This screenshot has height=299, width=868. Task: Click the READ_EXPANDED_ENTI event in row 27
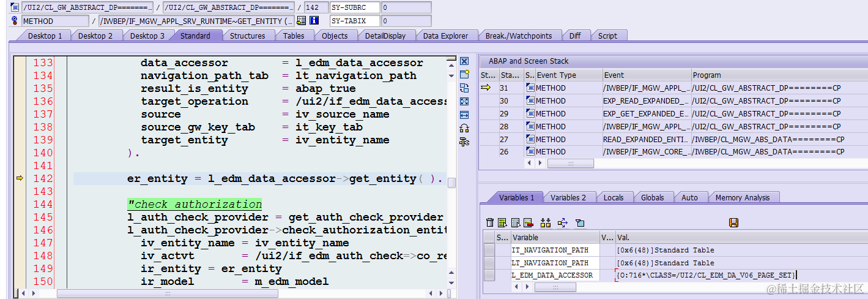pos(646,139)
